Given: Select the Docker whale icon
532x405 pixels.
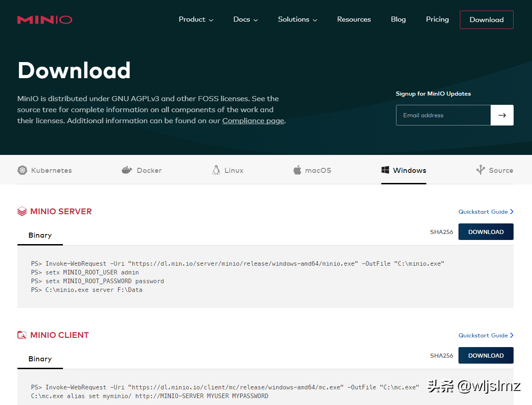Looking at the screenshot, I should (x=127, y=170).
